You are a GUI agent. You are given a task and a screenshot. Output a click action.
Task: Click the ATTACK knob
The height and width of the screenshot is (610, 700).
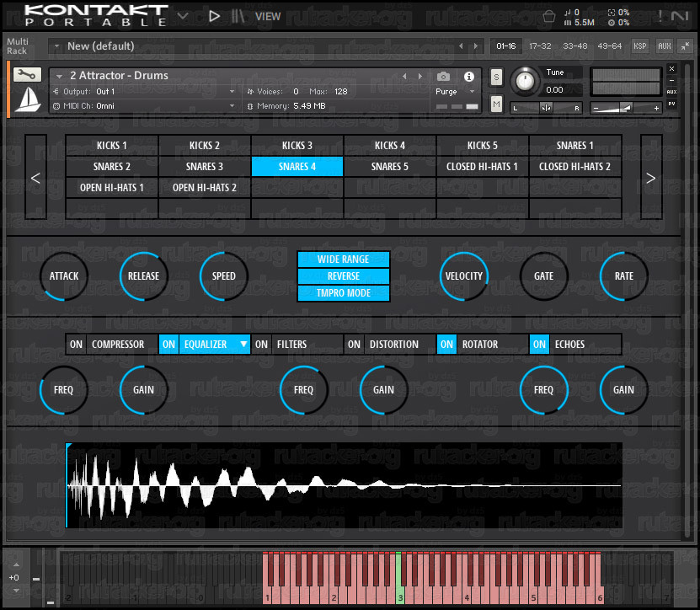[x=64, y=276]
